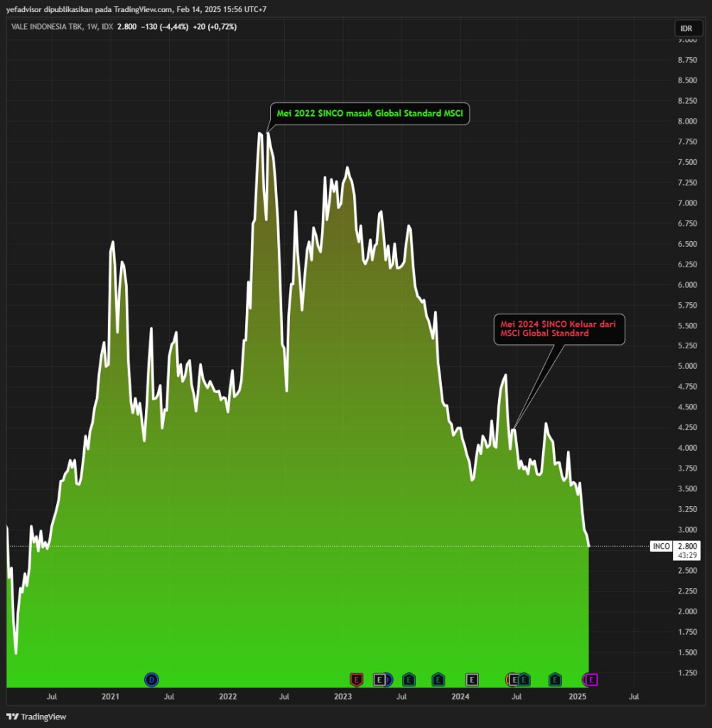Click the last price value 2.800 on axis
712x728 pixels.
687,546
